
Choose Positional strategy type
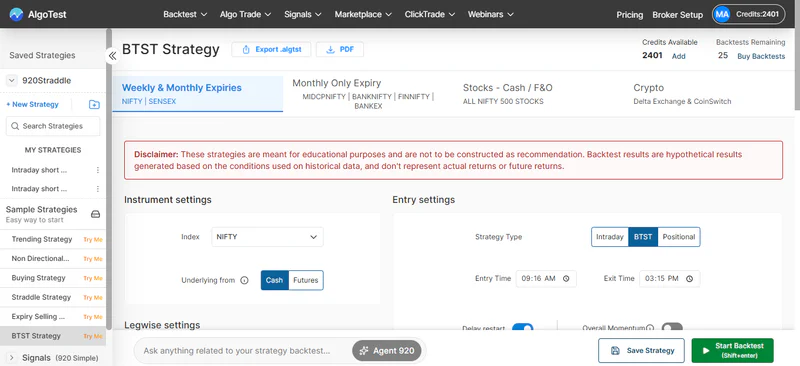[x=679, y=237]
